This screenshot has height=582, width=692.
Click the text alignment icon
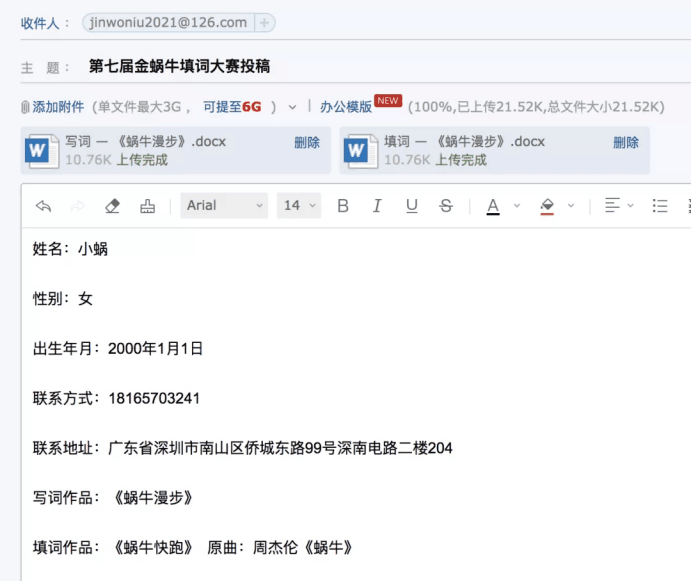(x=612, y=206)
